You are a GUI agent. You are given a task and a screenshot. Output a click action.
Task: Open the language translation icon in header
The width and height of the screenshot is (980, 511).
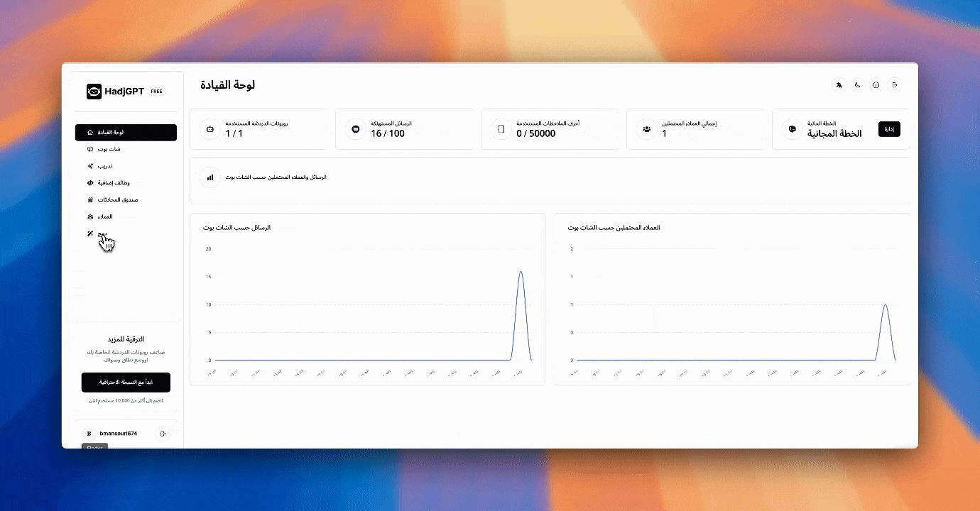(x=839, y=85)
